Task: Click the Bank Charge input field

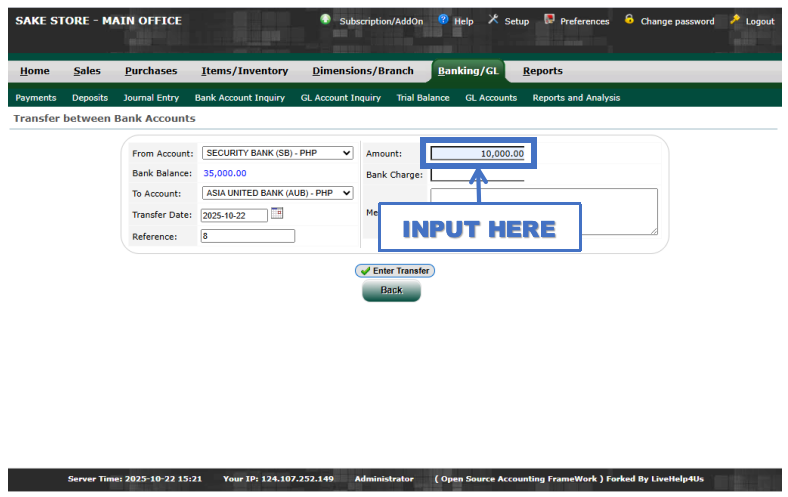Action: coord(477,175)
